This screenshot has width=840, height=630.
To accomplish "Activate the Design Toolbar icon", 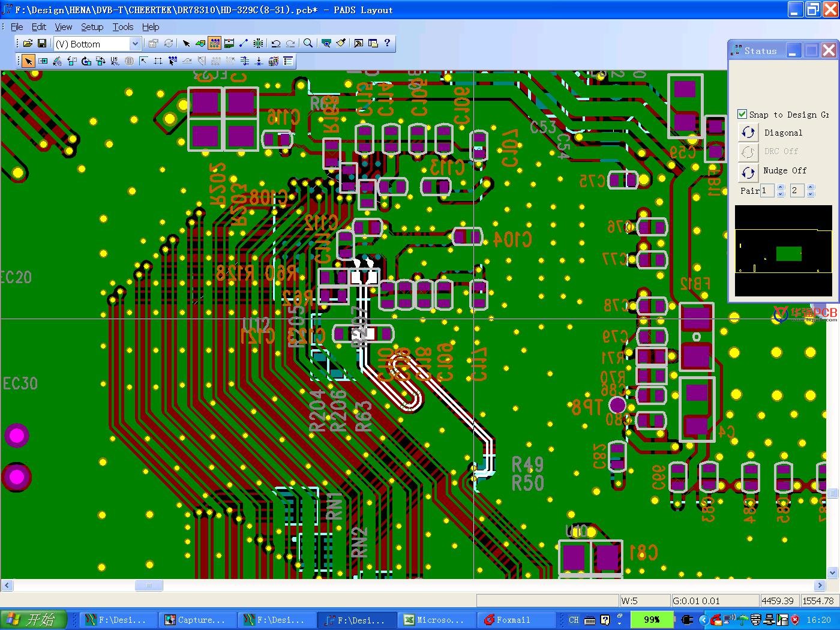I will pyautogui.click(x=214, y=43).
